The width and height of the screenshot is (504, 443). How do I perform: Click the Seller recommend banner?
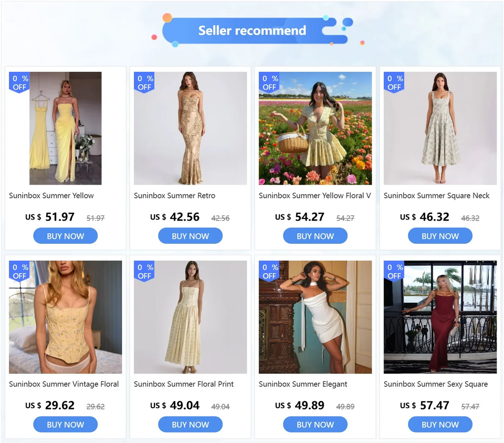252,31
